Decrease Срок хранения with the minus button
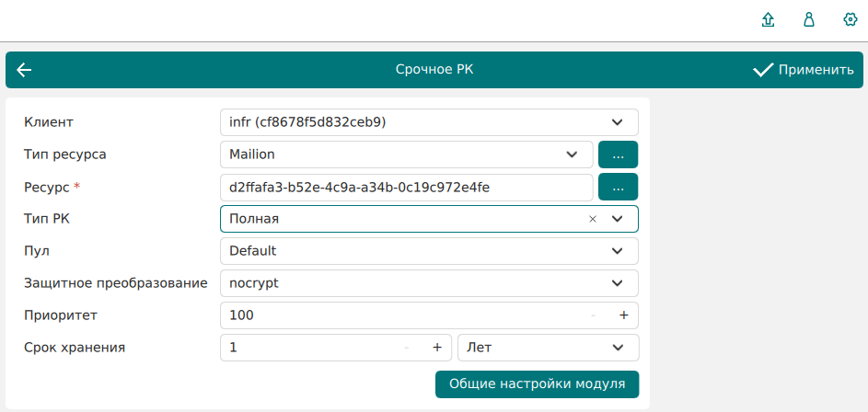 407,348
